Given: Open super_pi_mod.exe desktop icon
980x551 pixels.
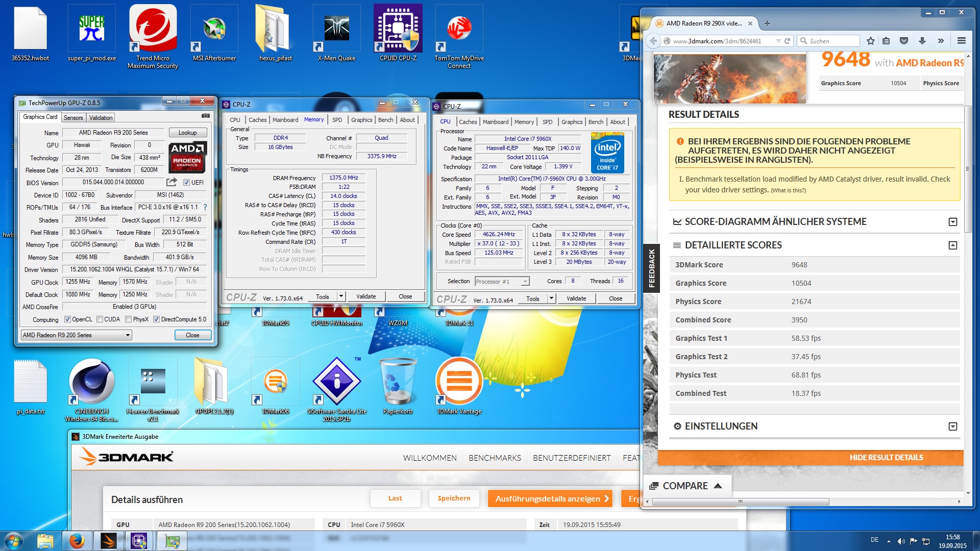Looking at the screenshot, I should (92, 33).
